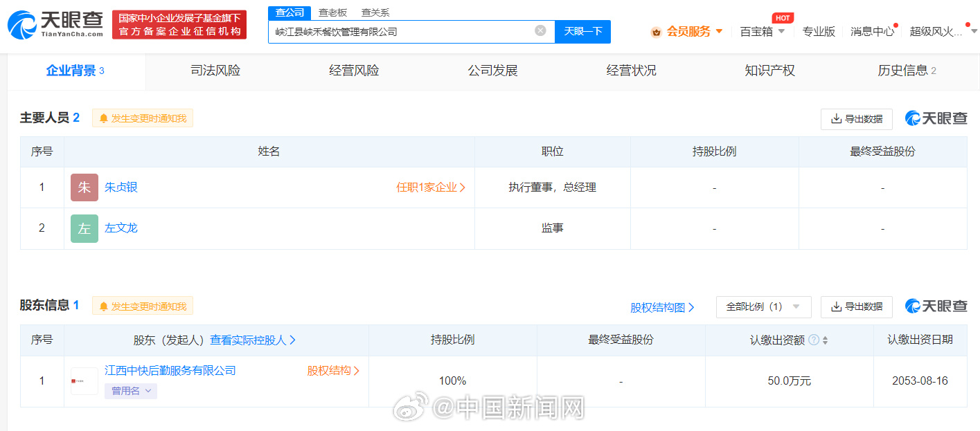Open the 全部比例 (1) dropdown

(763, 306)
